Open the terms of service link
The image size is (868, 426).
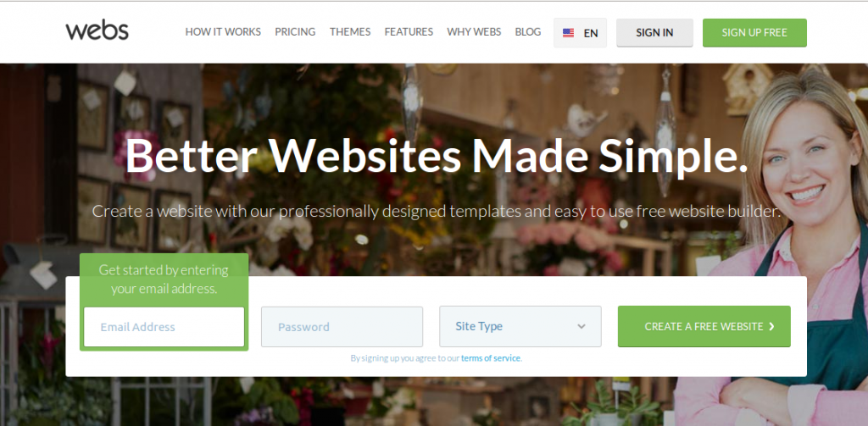click(x=491, y=358)
